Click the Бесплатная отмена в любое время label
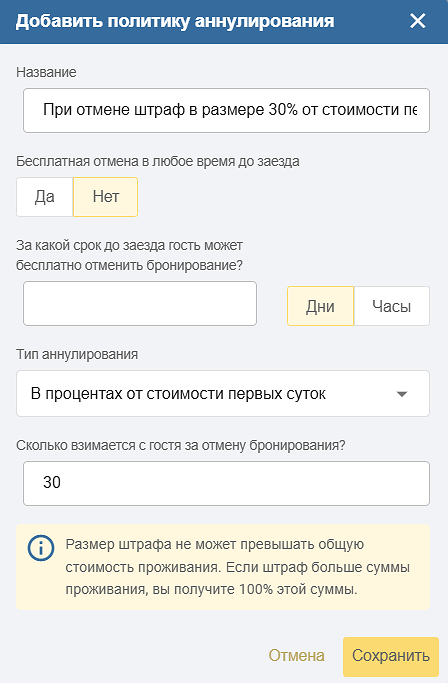448x683 pixels. [x=158, y=162]
